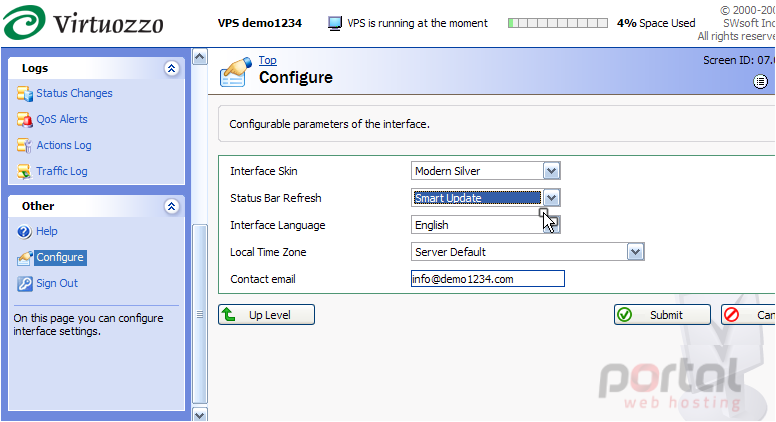
Task: Click the Contact email field
Action: coord(487,279)
